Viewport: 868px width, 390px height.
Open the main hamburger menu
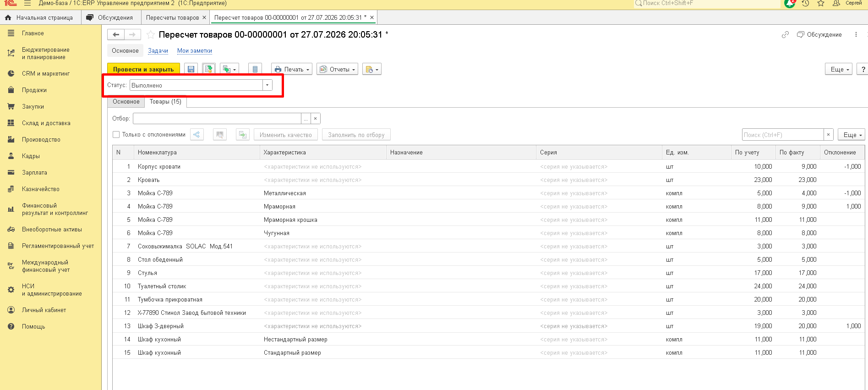(27, 3)
